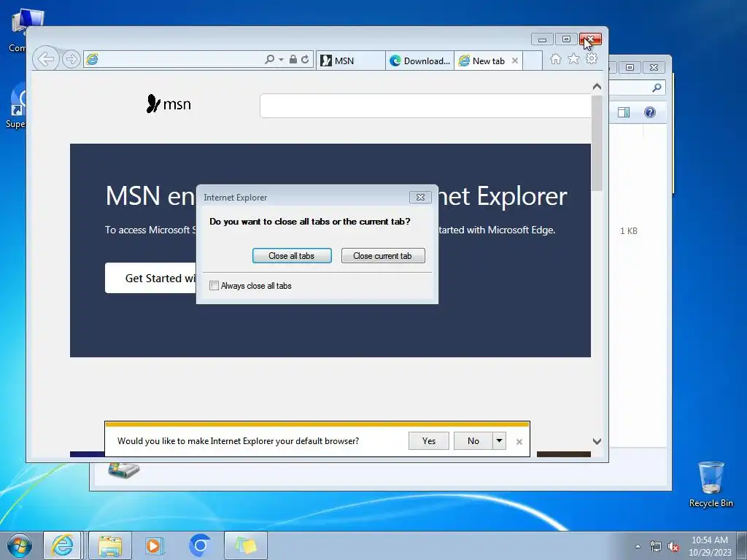Viewport: 747px width, 560px height.
Task: Close the New tab tab with its X
Action: click(514, 61)
